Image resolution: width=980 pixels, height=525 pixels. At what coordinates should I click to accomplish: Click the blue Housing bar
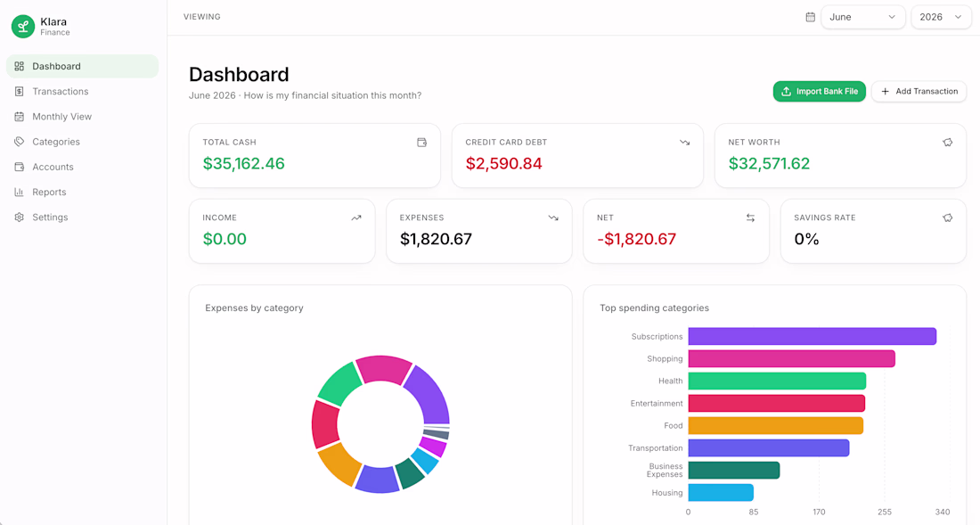click(x=721, y=493)
